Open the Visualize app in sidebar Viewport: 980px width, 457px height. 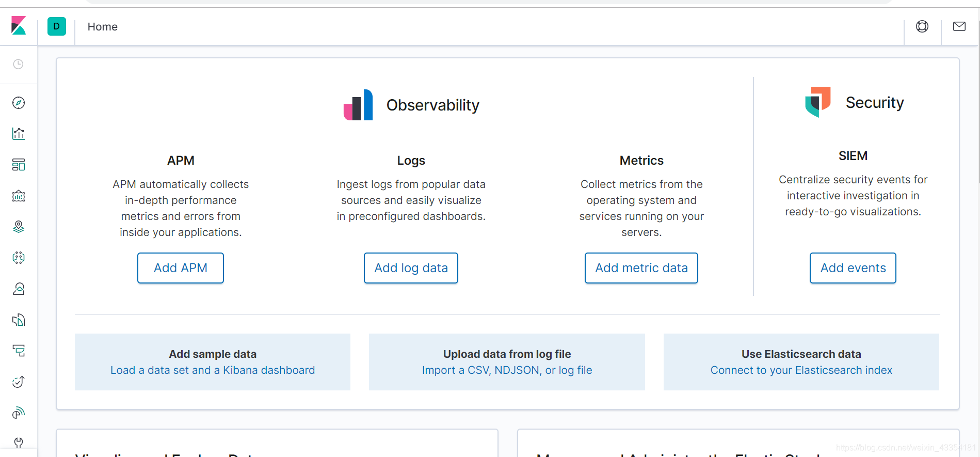click(x=19, y=134)
